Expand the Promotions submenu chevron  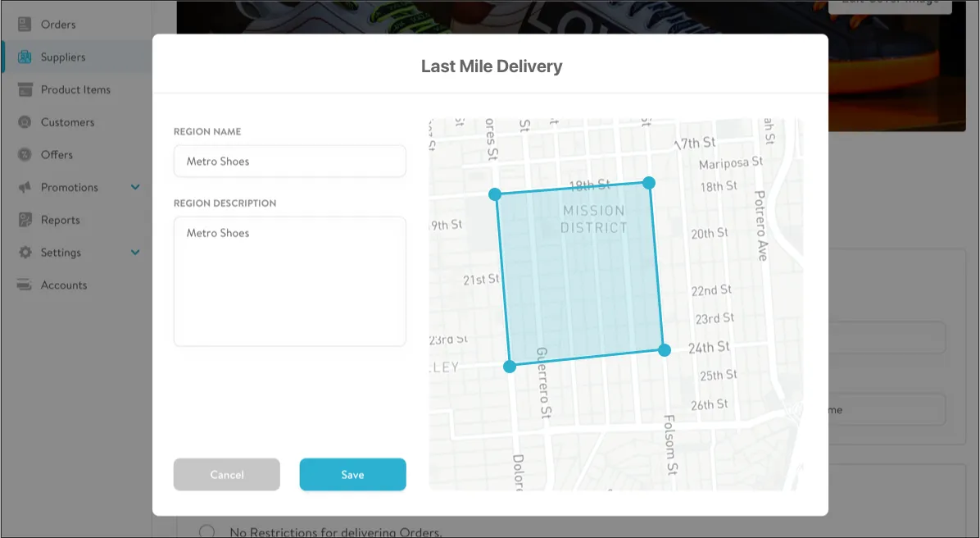(135, 188)
